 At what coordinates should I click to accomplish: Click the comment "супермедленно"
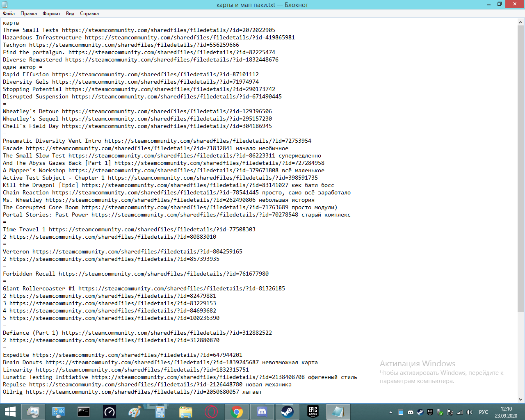tap(300, 156)
